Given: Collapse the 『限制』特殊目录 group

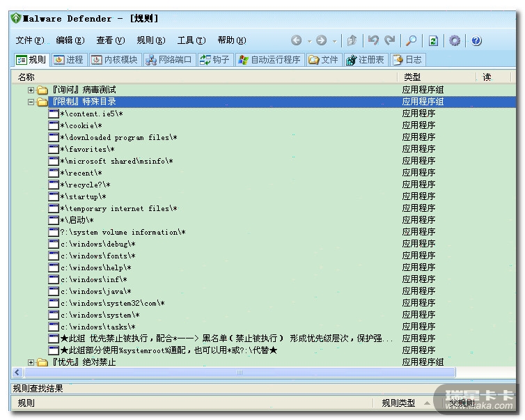Looking at the screenshot, I should [x=31, y=102].
